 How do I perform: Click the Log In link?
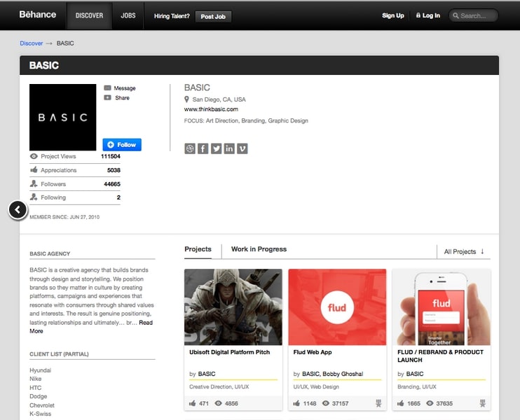pyautogui.click(x=427, y=15)
